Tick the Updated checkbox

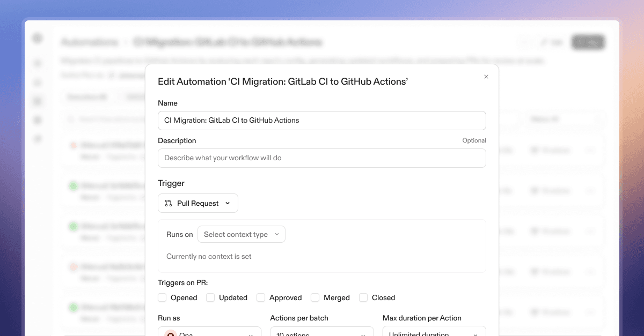(210, 297)
